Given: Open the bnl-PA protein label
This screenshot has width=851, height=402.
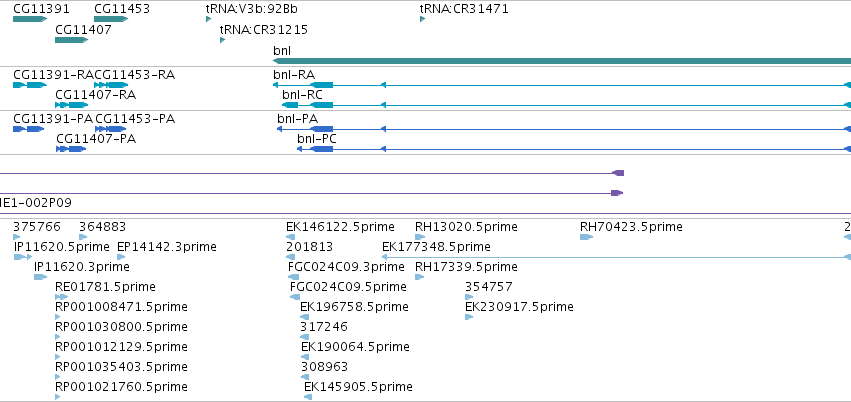Looking at the screenshot, I should pos(297,119).
